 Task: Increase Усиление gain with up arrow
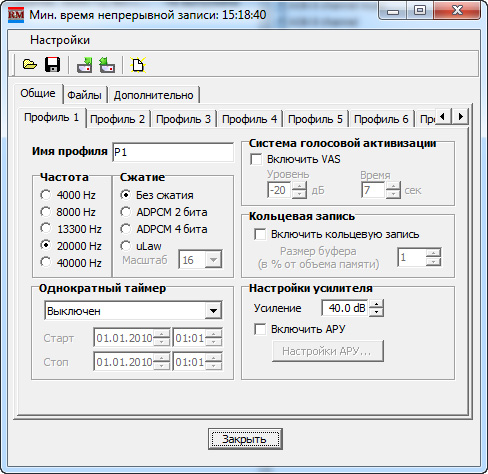pyautogui.click(x=376, y=304)
